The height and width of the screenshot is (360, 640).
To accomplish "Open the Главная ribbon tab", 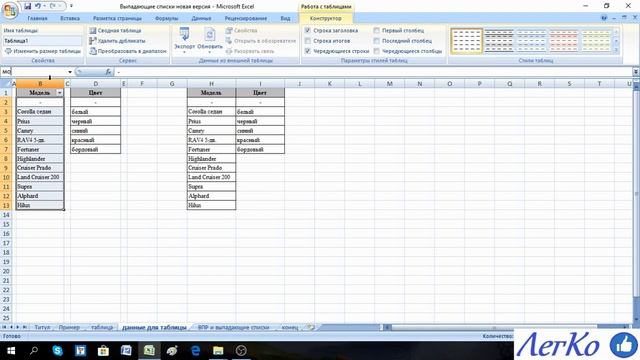I will pyautogui.click(x=38, y=18).
